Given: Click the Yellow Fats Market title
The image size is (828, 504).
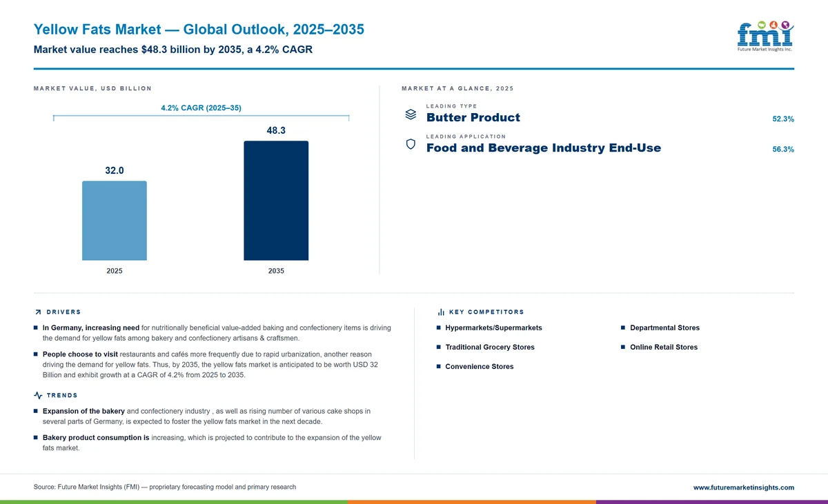Looking at the screenshot, I should [199, 30].
